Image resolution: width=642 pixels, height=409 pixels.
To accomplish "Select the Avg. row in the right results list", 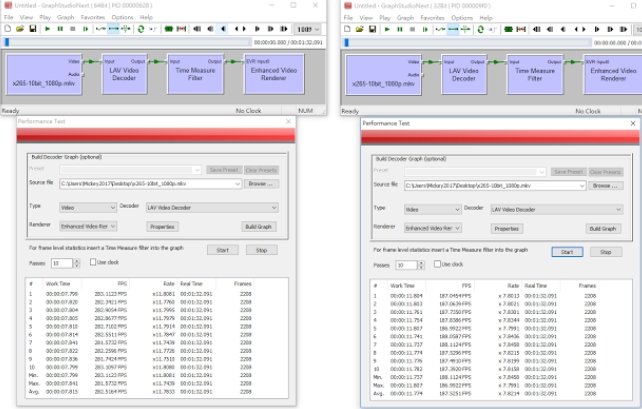I will 484,393.
